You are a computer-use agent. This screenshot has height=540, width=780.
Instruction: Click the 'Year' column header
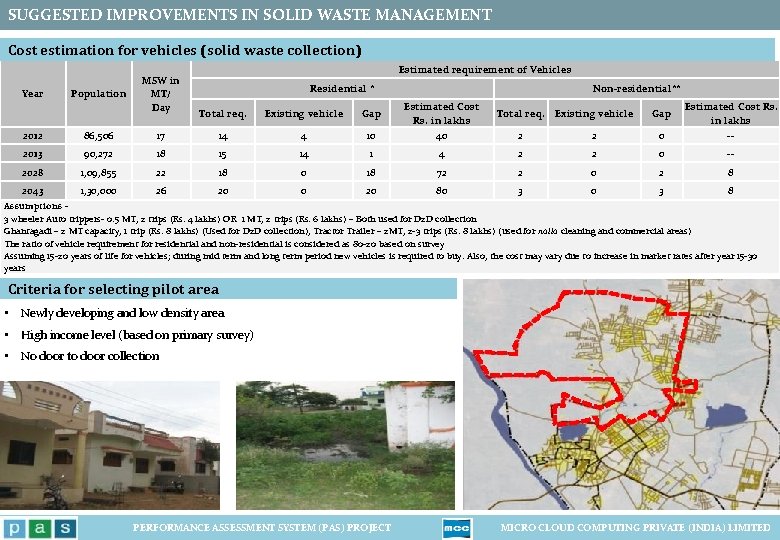pyautogui.click(x=32, y=93)
